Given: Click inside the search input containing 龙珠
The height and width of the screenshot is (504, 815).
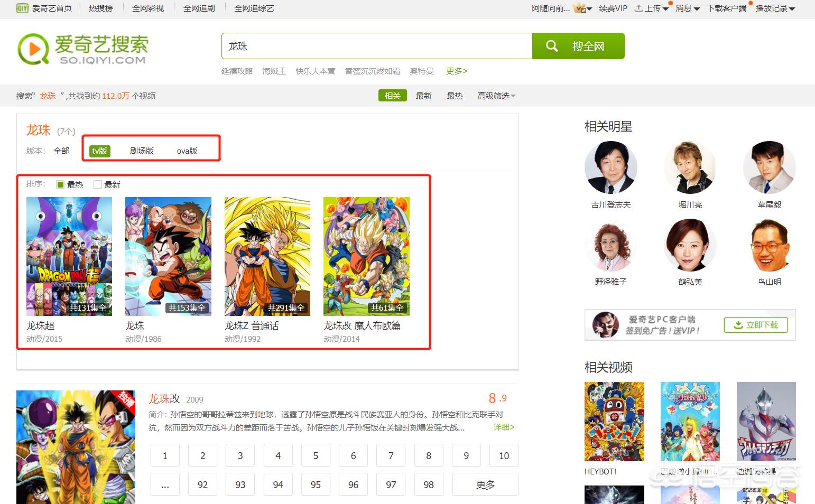Looking at the screenshot, I should coord(376,46).
